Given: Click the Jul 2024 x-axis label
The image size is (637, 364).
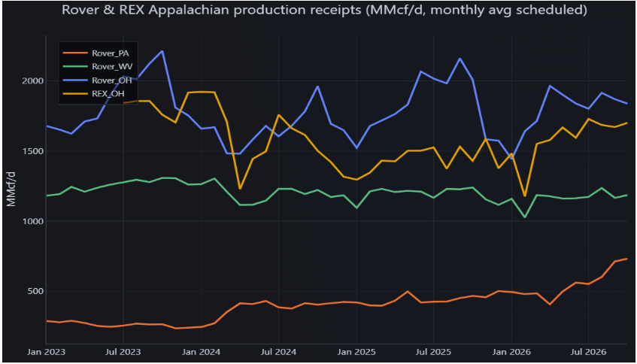Looking at the screenshot, I should [x=278, y=351].
